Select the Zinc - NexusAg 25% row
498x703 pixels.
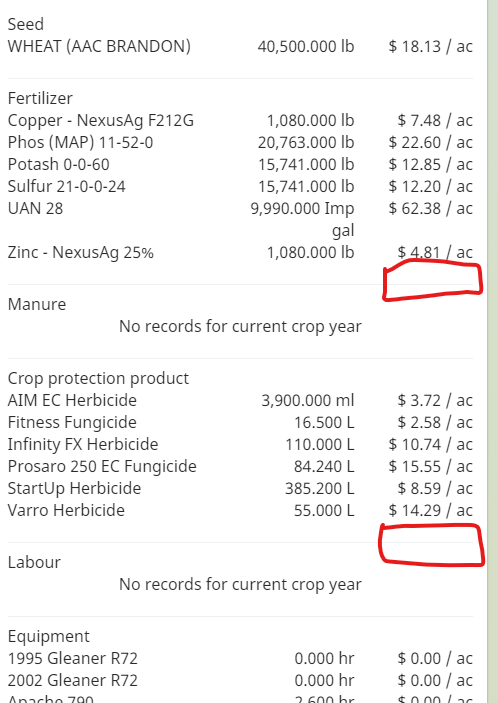click(240, 252)
